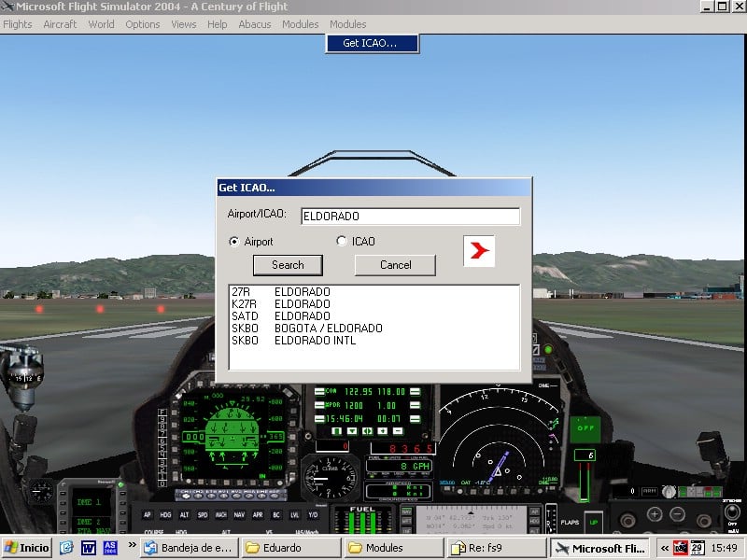Viewport: 747px width, 560px height.
Task: Open the Aircraft menu
Action: pos(60,24)
